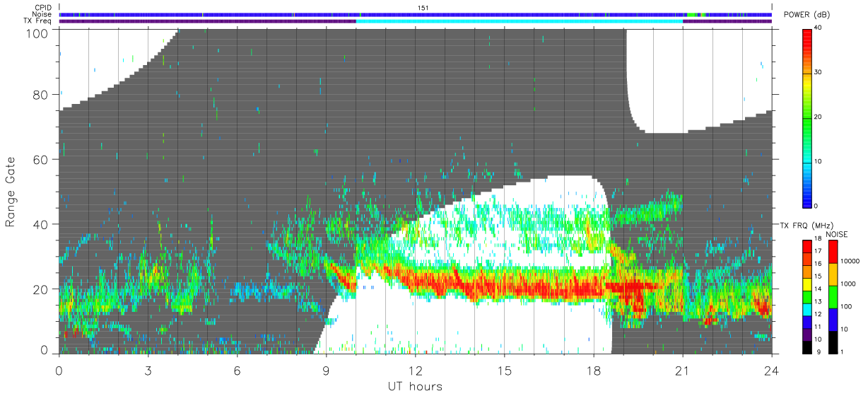Viewport: 868px width, 401px height.
Task: Click the 40 label on POWER colorbar
Action: click(x=818, y=28)
